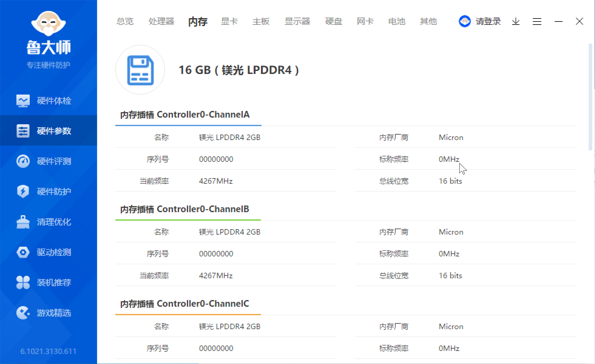
Task: Open the 驱动检测 sidebar label
Action: [x=54, y=252]
